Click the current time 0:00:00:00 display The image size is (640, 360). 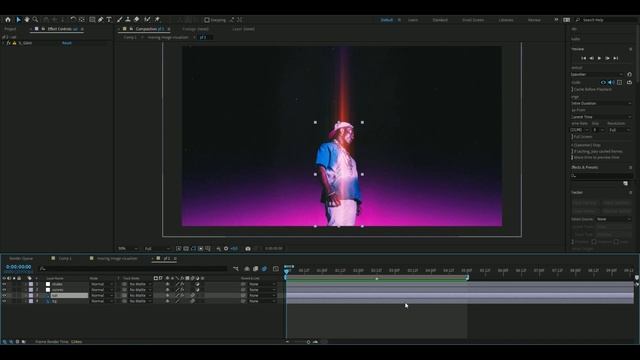tap(18, 267)
